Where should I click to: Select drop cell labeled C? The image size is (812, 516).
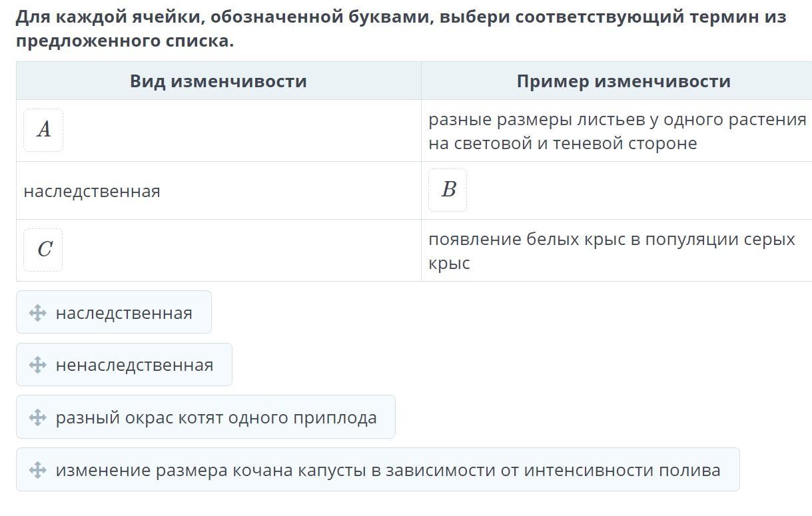coord(43,250)
